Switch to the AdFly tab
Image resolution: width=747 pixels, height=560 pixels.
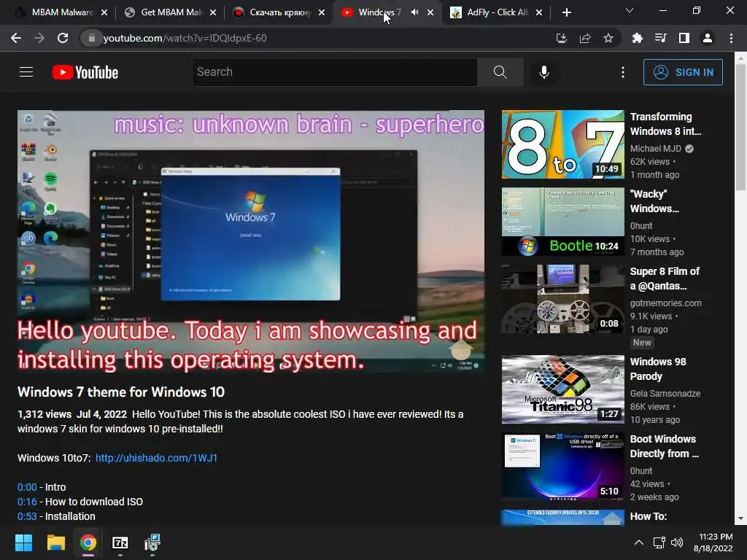[x=497, y=12]
